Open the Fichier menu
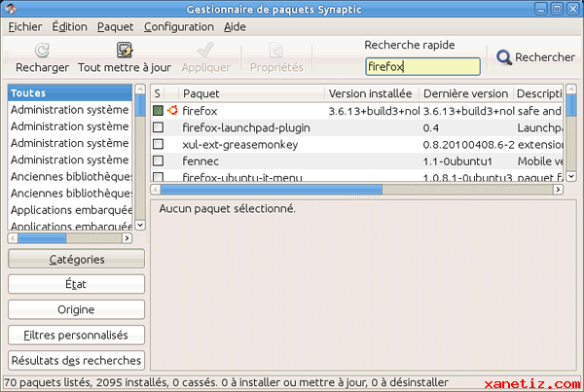584x392 pixels. (x=25, y=27)
